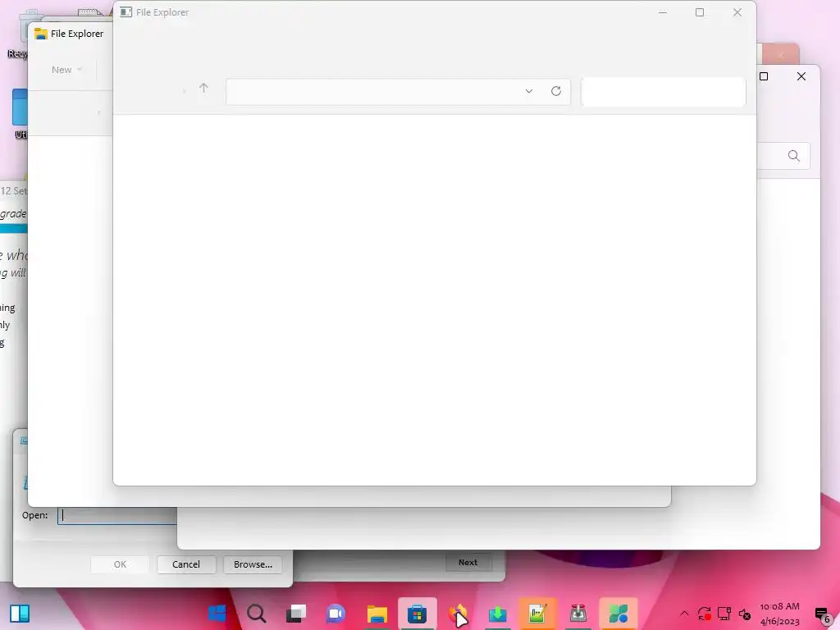Click the green puzzle-piece taskbar icon

pos(619,614)
